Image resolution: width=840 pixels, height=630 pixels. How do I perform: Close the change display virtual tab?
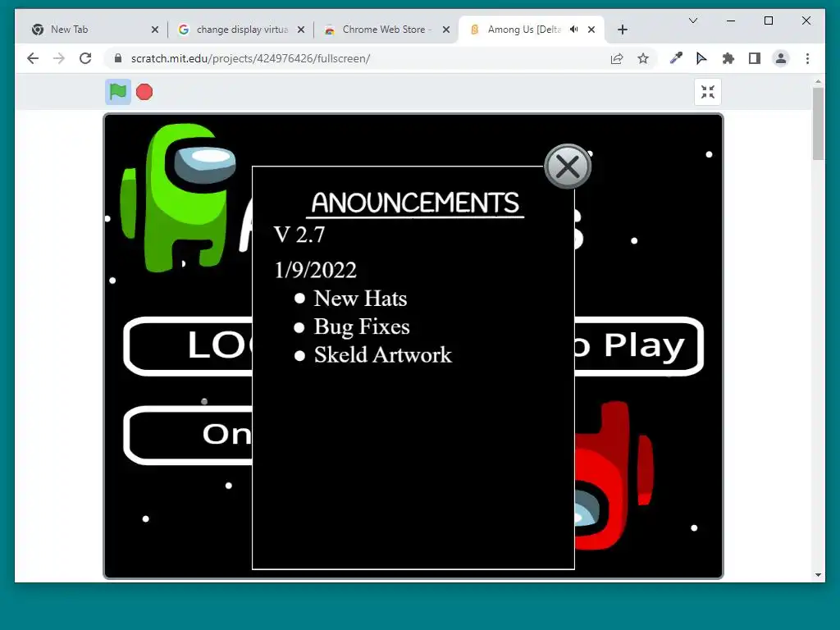(301, 30)
